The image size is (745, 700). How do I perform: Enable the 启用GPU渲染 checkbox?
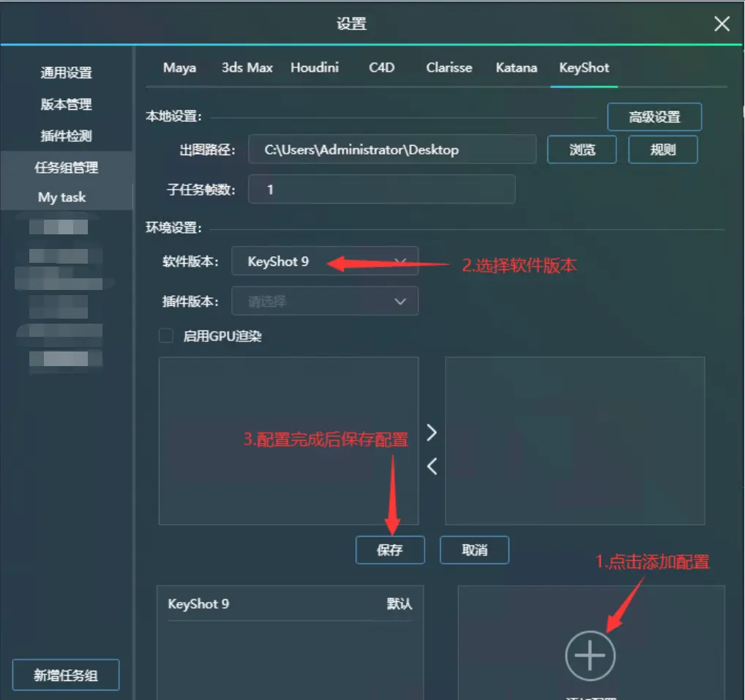[166, 336]
